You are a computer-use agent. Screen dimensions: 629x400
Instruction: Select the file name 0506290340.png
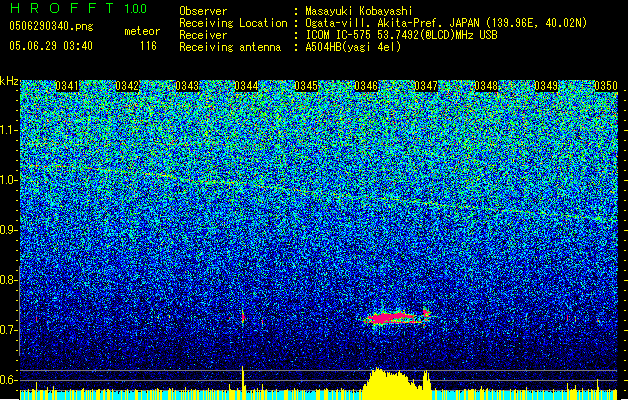pyautogui.click(x=51, y=26)
